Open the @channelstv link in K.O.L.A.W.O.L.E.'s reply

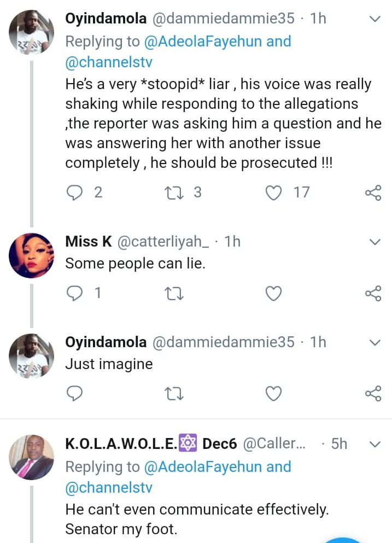pos(109,487)
